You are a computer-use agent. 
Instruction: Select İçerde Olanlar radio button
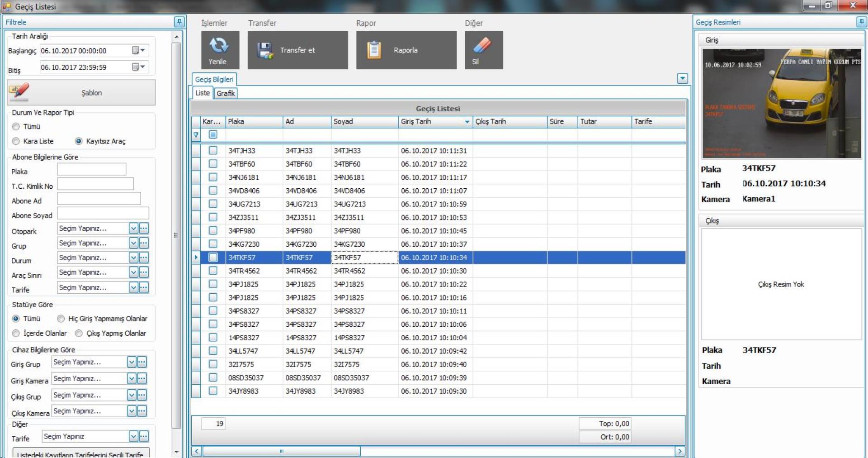[x=16, y=333]
